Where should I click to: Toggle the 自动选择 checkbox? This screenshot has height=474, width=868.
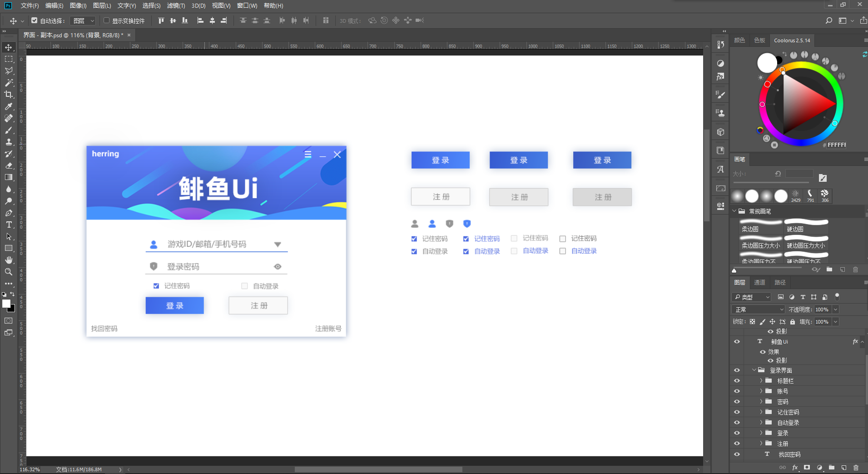pyautogui.click(x=34, y=20)
